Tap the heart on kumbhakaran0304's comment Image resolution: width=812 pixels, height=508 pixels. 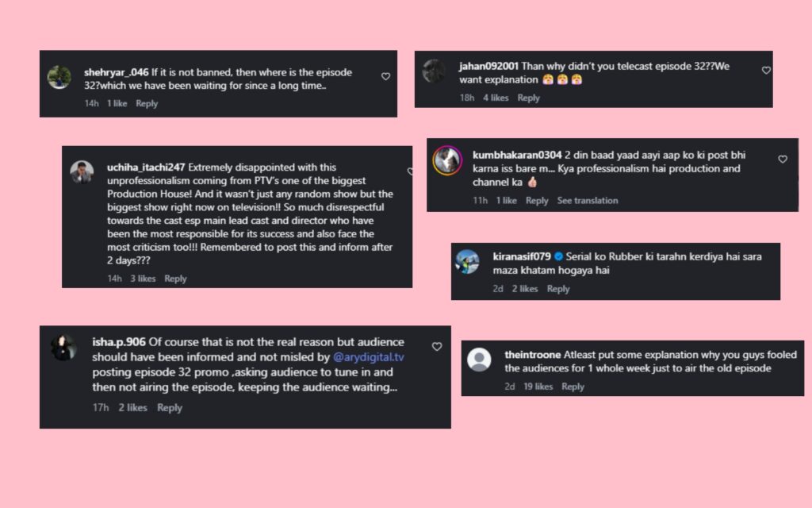tap(782, 159)
